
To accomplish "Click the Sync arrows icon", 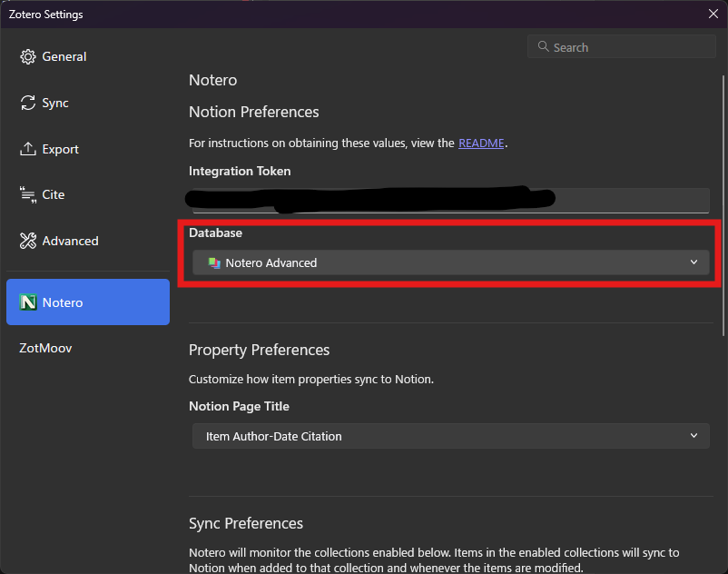I will (28, 103).
